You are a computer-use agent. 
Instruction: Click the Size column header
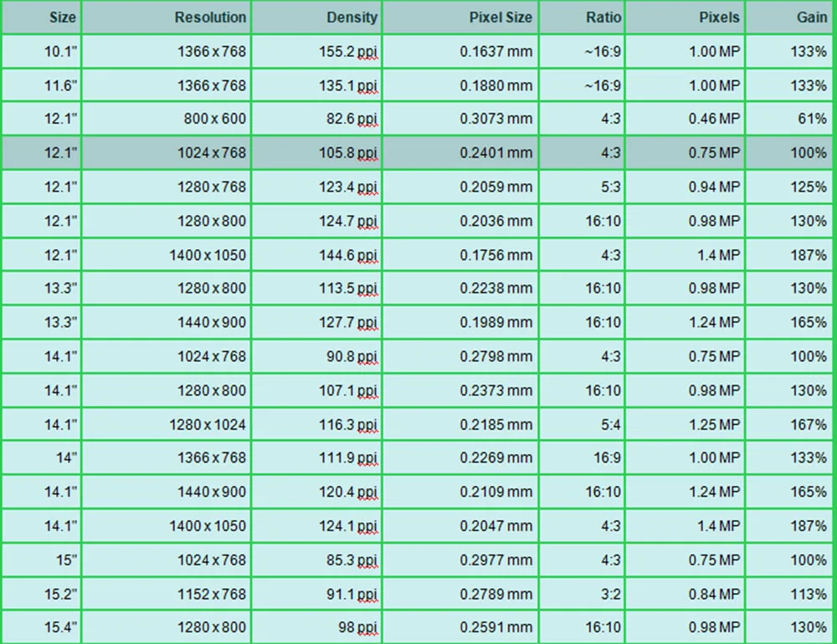coord(41,18)
